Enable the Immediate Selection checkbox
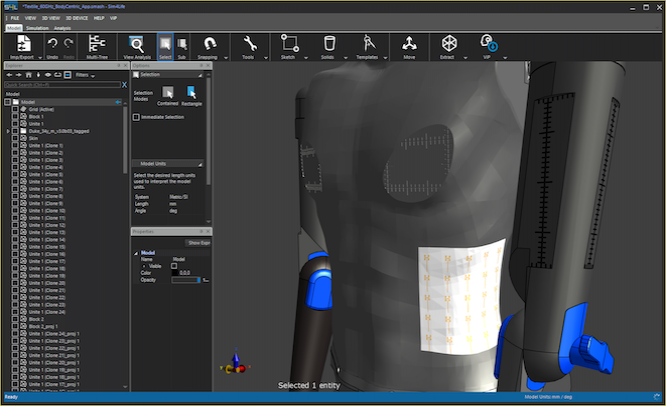 coord(136,117)
